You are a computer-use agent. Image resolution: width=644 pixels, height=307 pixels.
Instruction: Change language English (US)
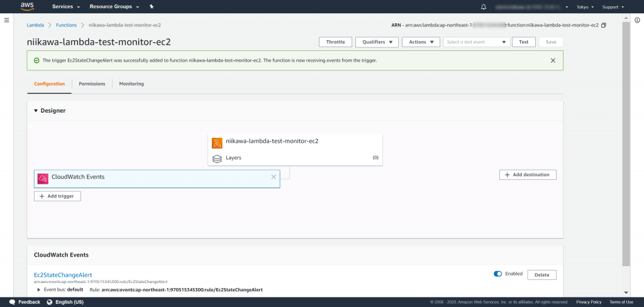pyautogui.click(x=69, y=302)
